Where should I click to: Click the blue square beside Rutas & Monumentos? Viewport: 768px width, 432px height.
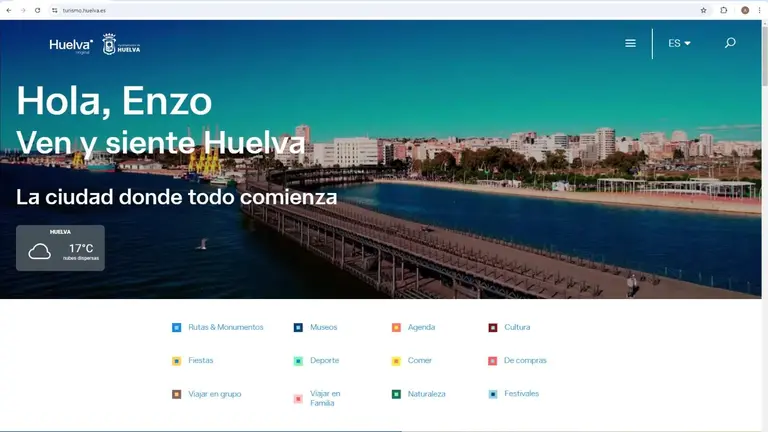point(176,328)
